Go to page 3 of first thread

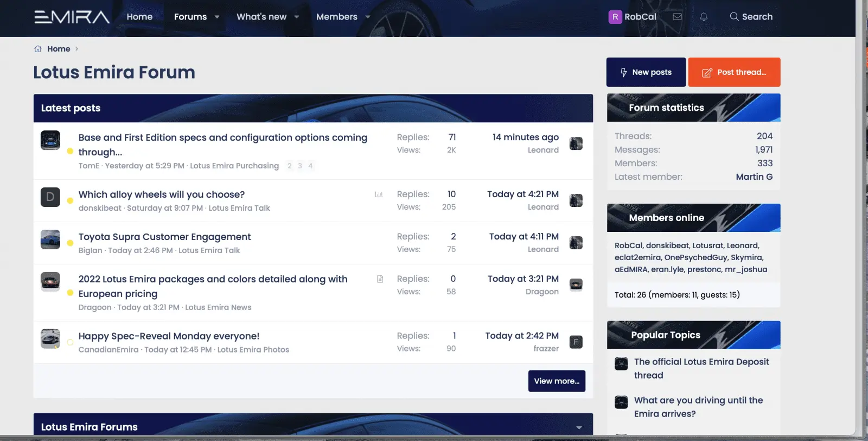(299, 166)
